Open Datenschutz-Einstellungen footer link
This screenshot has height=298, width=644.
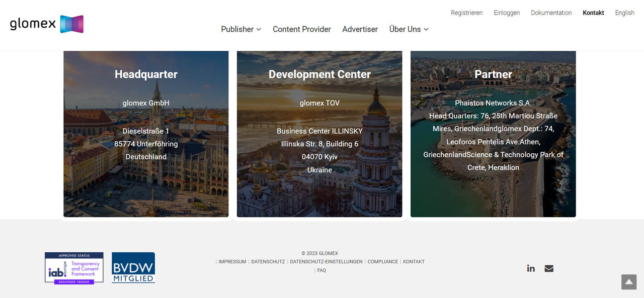point(327,262)
